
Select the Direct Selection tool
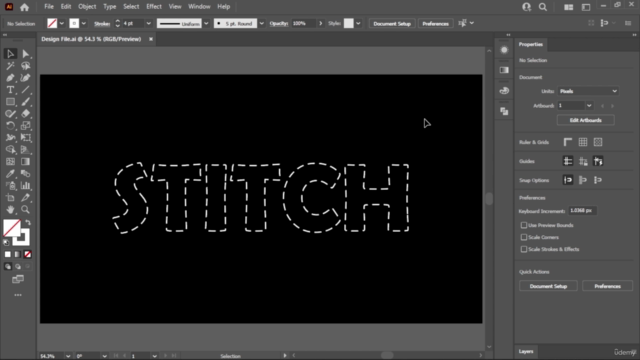(x=25, y=54)
